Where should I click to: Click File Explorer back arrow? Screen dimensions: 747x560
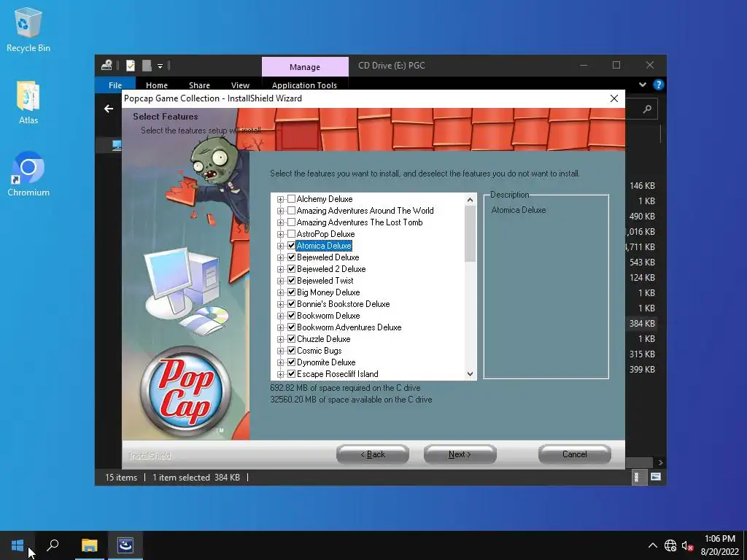point(109,109)
